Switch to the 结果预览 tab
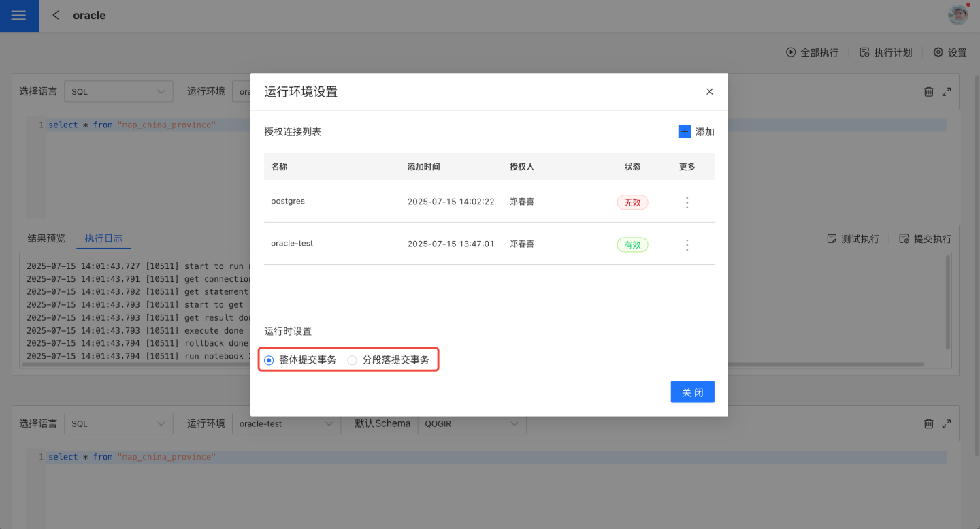The height and width of the screenshot is (529, 980). click(x=46, y=238)
